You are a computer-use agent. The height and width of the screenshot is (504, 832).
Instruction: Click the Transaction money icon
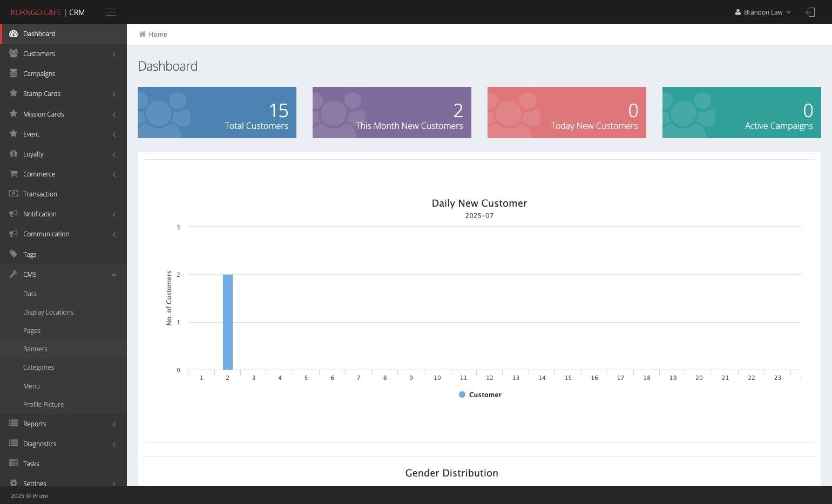pos(13,194)
